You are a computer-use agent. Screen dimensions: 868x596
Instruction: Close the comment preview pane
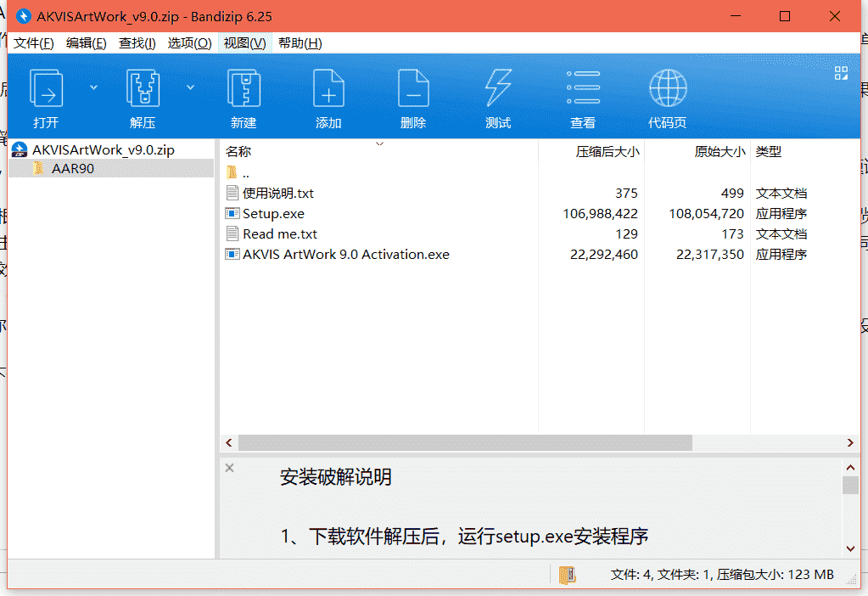230,468
